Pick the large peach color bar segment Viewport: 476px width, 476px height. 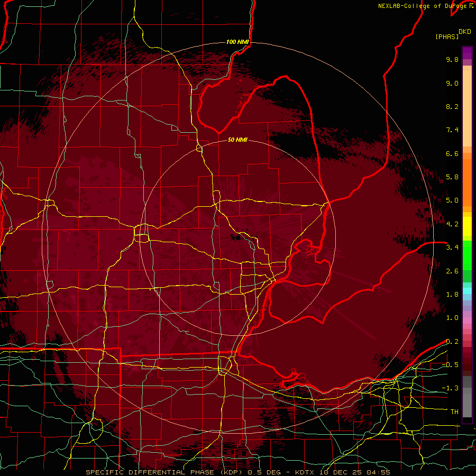pyautogui.click(x=467, y=108)
